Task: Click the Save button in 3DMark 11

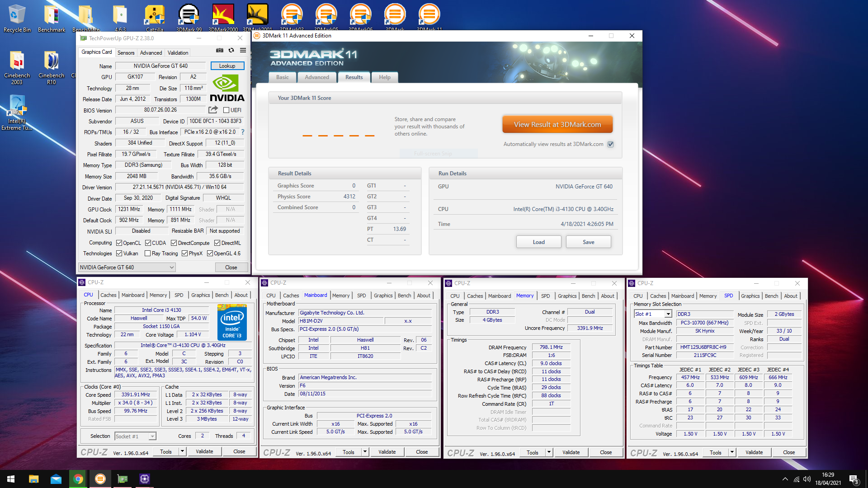Action: tap(588, 242)
